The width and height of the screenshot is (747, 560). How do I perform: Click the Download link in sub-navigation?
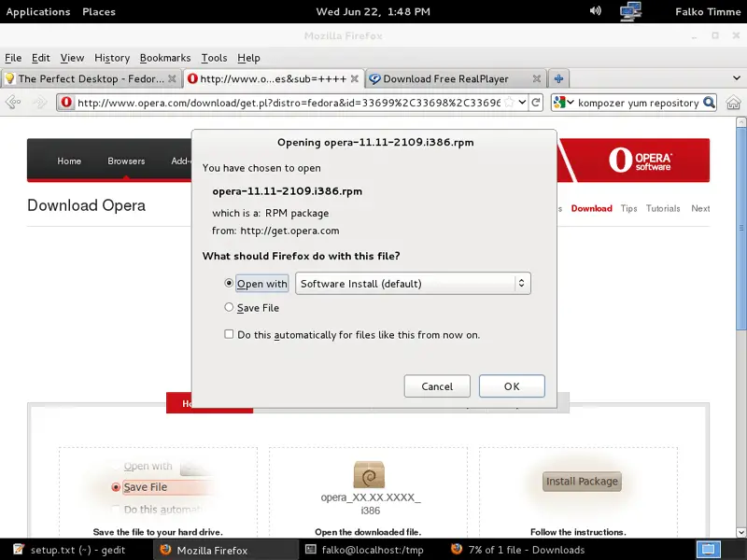[592, 208]
